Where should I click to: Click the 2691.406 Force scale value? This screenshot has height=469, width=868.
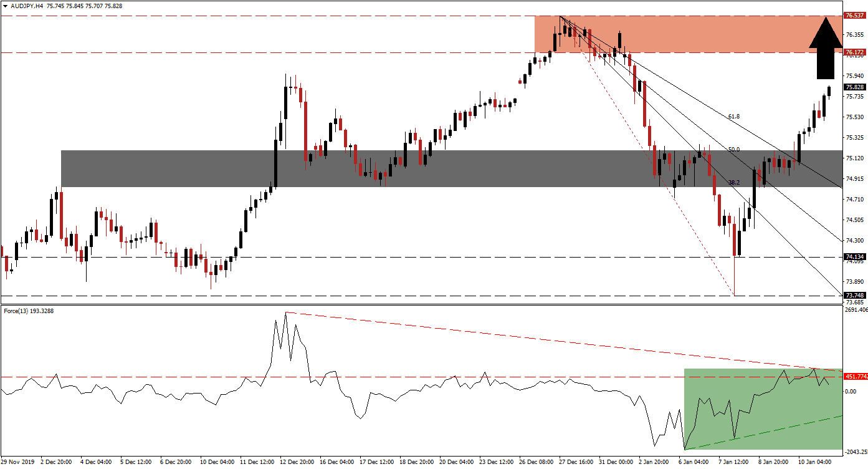854,310
